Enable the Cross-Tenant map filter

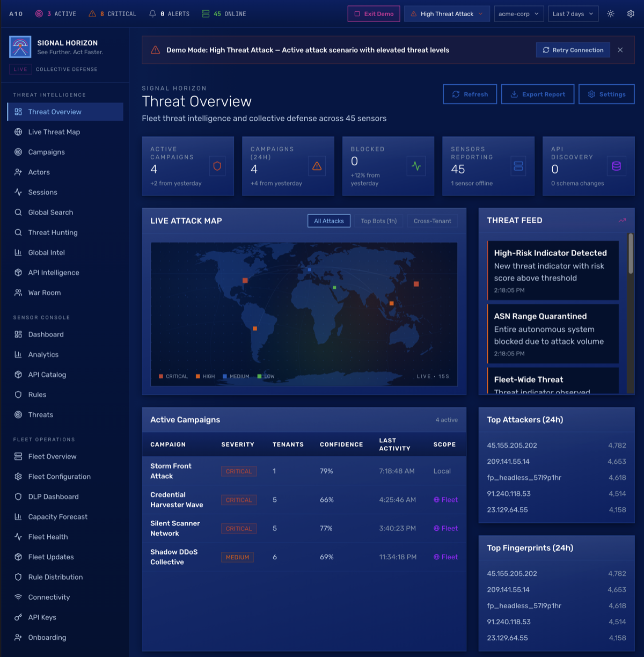tap(432, 221)
